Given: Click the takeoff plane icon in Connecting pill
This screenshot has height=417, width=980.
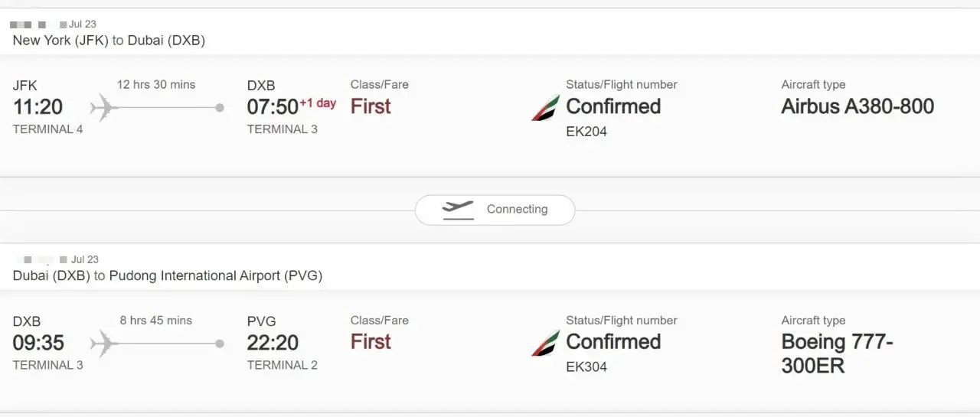Looking at the screenshot, I should [458, 210].
